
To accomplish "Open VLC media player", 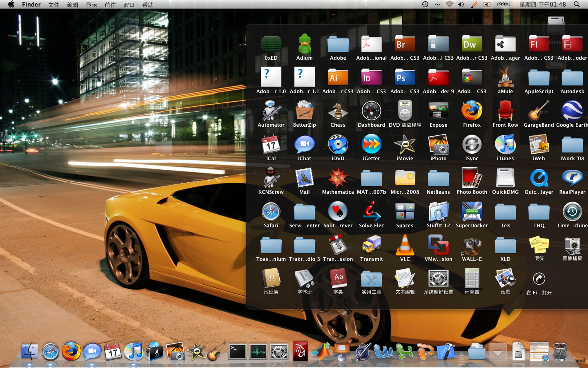I will [x=405, y=245].
